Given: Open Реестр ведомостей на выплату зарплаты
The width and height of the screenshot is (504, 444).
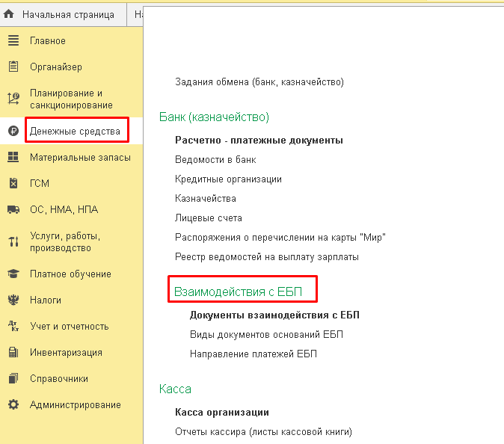Looking at the screenshot, I should tap(267, 257).
